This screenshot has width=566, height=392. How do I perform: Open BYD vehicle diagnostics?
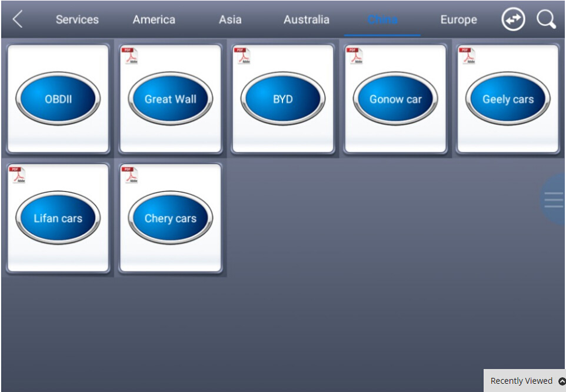tap(283, 99)
